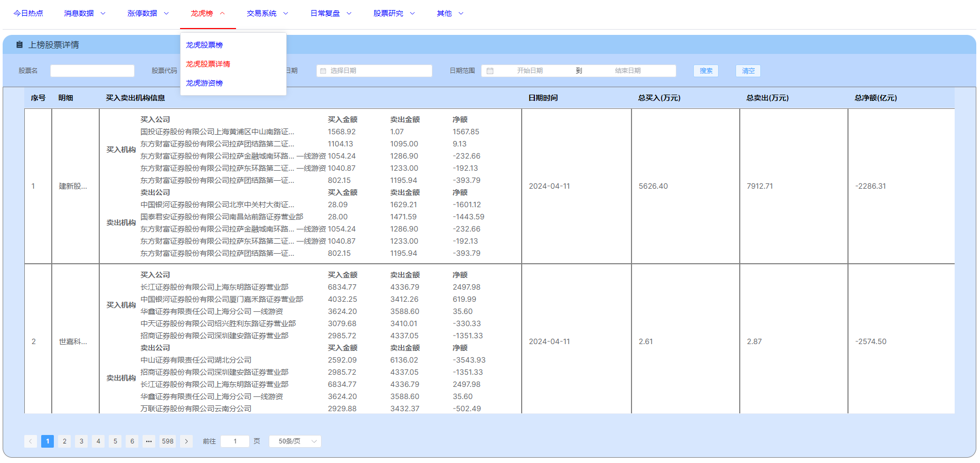Click total buy value 5626.40
Screen dimensions: 980x463
tap(653, 186)
